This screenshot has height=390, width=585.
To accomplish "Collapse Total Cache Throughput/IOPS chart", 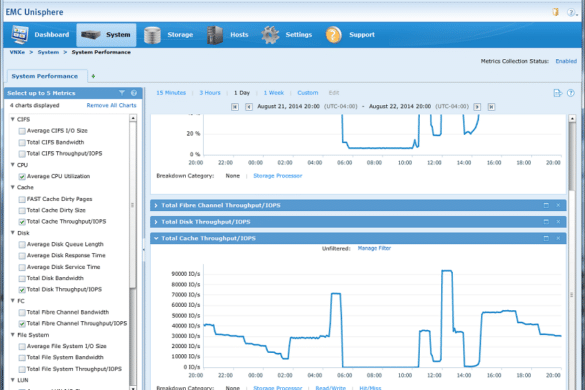I will pyautogui.click(x=156, y=238).
